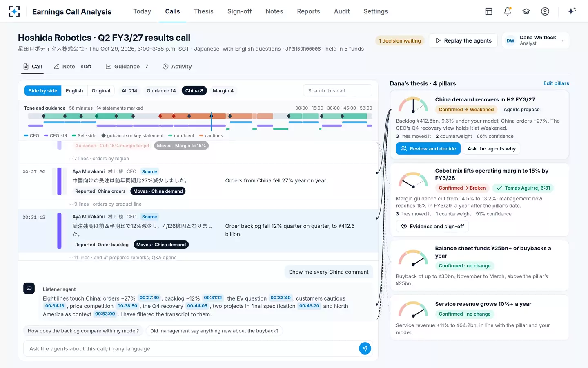Filter transcript to All 214 lines
Screen dimensions: 588x368
tap(129, 91)
